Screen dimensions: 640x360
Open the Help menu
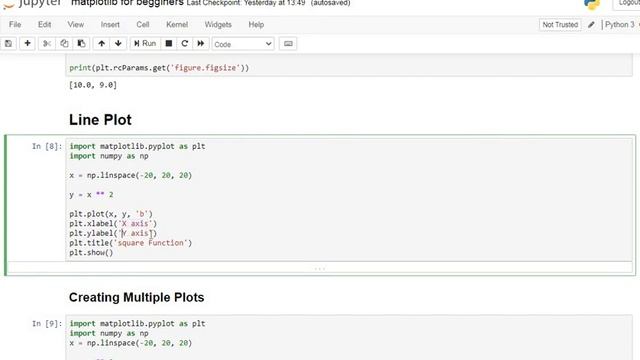point(256,24)
